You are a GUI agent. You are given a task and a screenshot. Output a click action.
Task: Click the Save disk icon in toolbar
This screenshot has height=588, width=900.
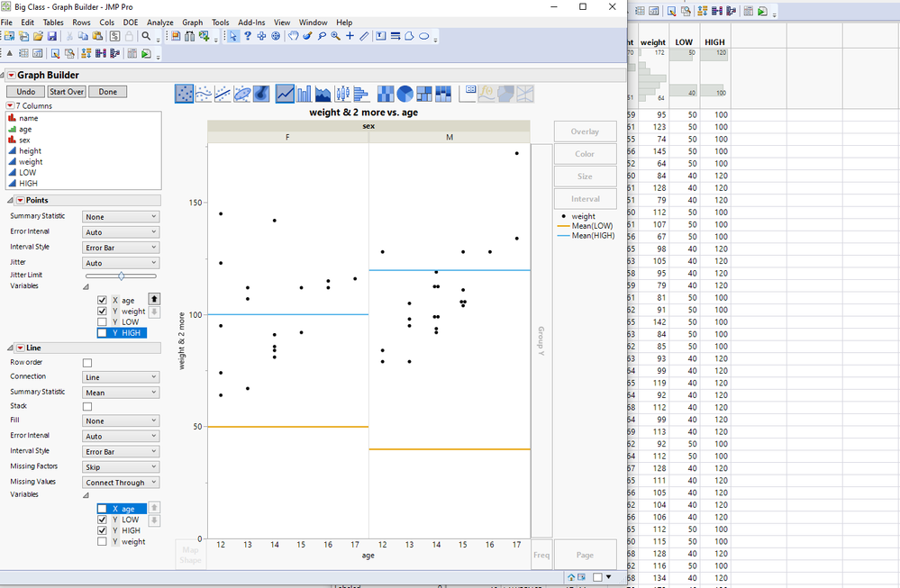point(52,36)
